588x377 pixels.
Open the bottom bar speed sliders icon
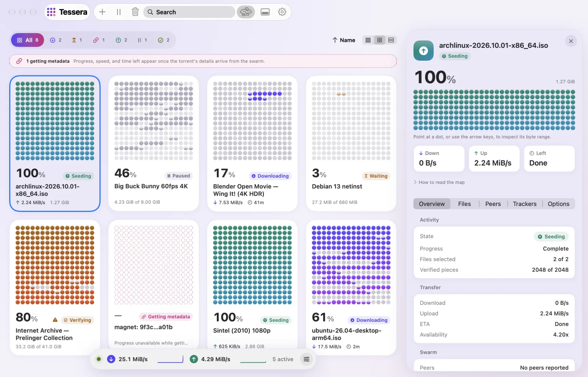(306, 359)
